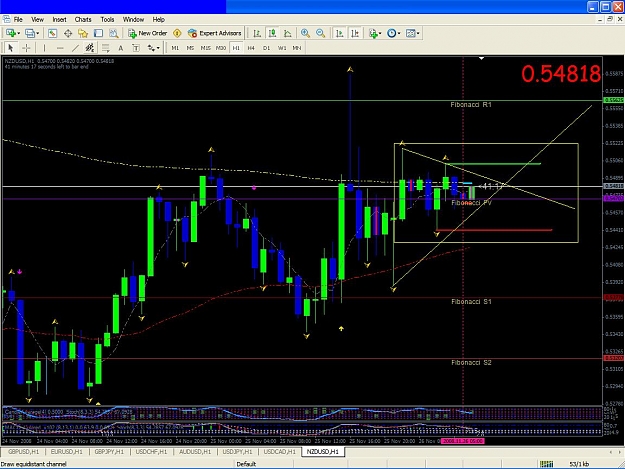Switch to the USDCAD,H1 chart tab
The image size is (625, 469).
point(279,452)
